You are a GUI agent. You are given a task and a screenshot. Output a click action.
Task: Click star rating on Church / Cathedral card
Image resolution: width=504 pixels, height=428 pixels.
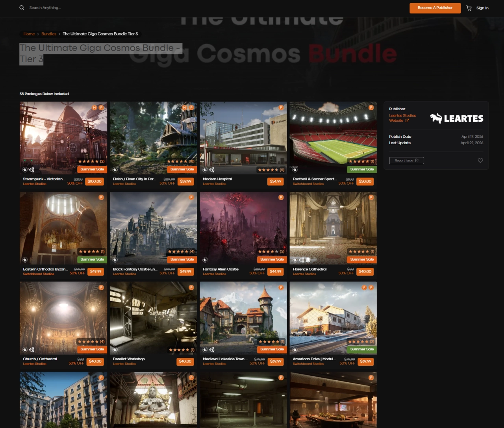pyautogui.click(x=91, y=342)
